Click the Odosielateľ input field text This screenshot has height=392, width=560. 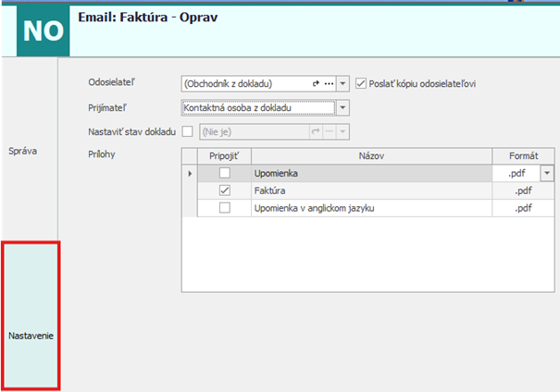click(245, 83)
